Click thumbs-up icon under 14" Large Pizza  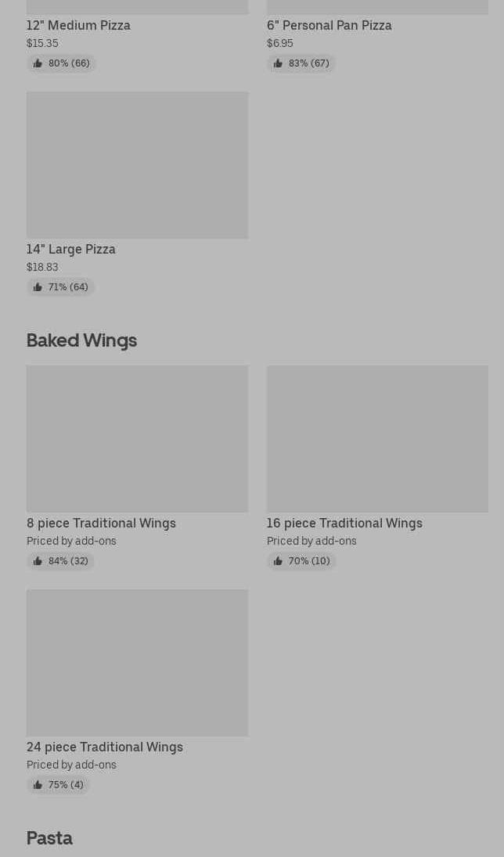[38, 287]
